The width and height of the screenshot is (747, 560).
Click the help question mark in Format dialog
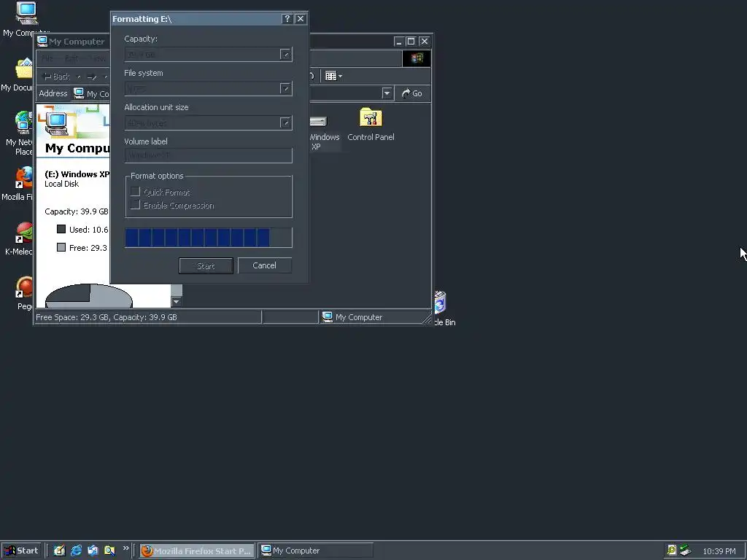pos(287,18)
